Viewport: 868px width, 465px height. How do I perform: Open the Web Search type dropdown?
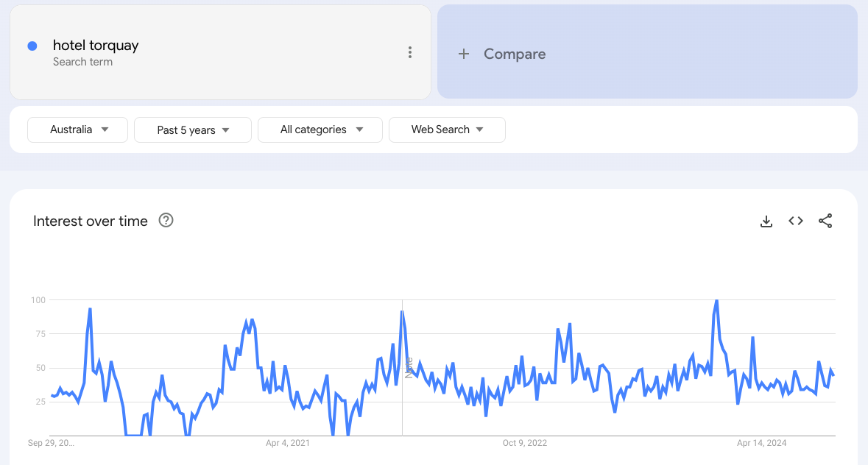point(447,129)
